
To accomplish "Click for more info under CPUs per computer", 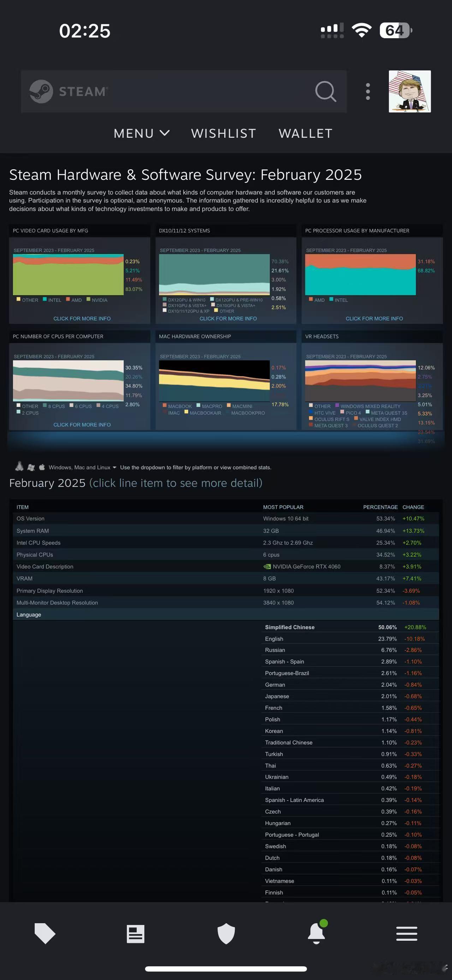I will click(82, 425).
